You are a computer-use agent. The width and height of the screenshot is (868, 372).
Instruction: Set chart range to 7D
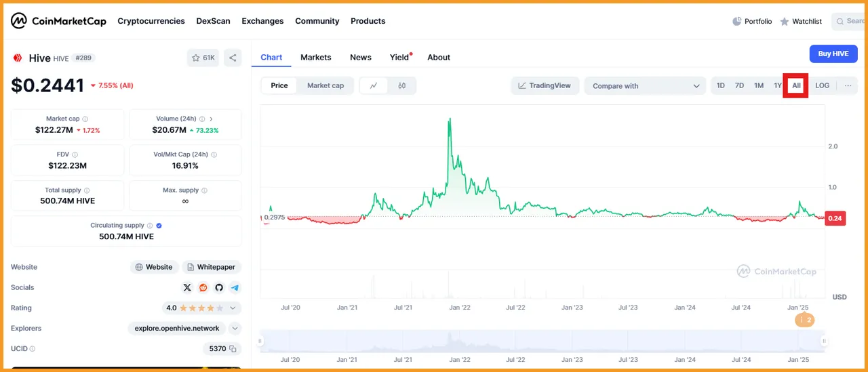click(740, 85)
